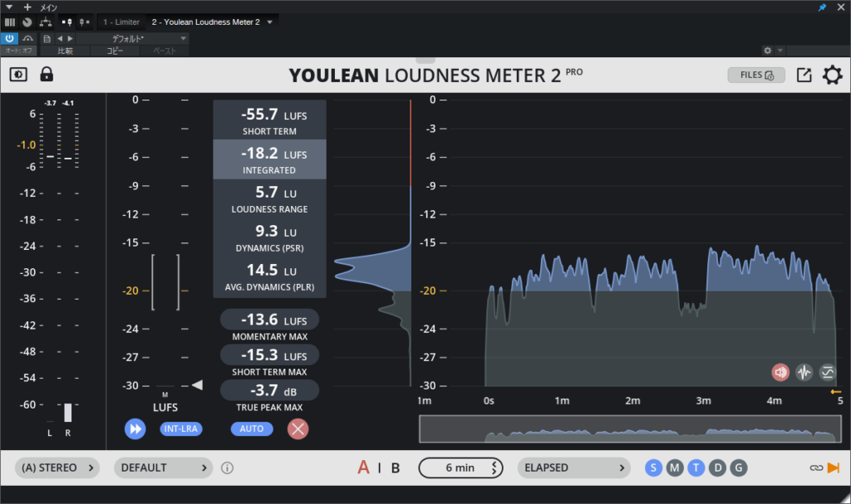This screenshot has width=851, height=504.
Task: Toggle the AUTO button
Action: click(252, 428)
